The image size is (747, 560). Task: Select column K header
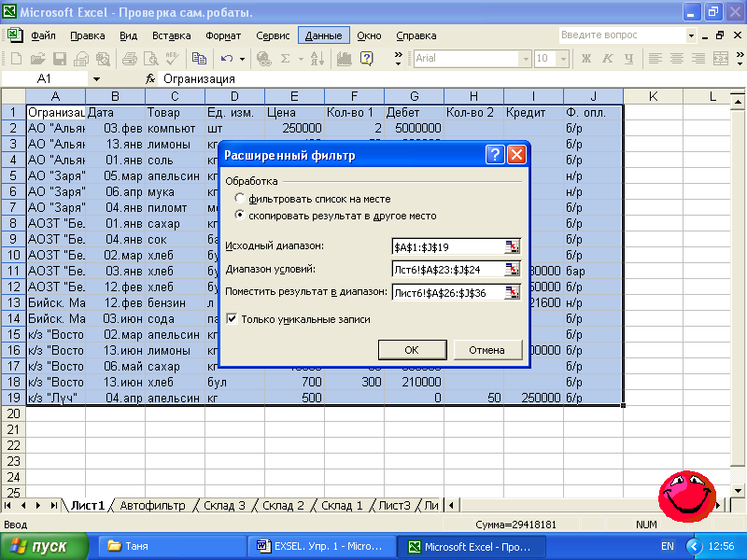click(x=653, y=96)
